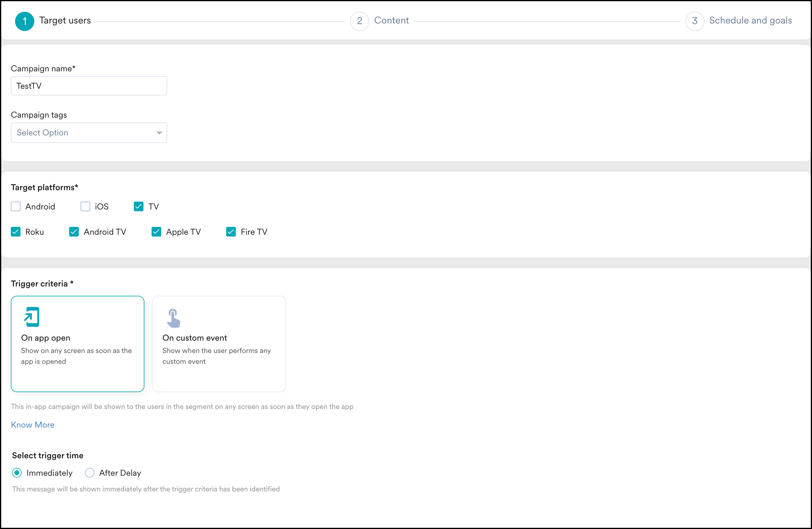Image resolution: width=812 pixels, height=529 pixels.
Task: Click the step 3 circle icon
Action: tap(694, 21)
